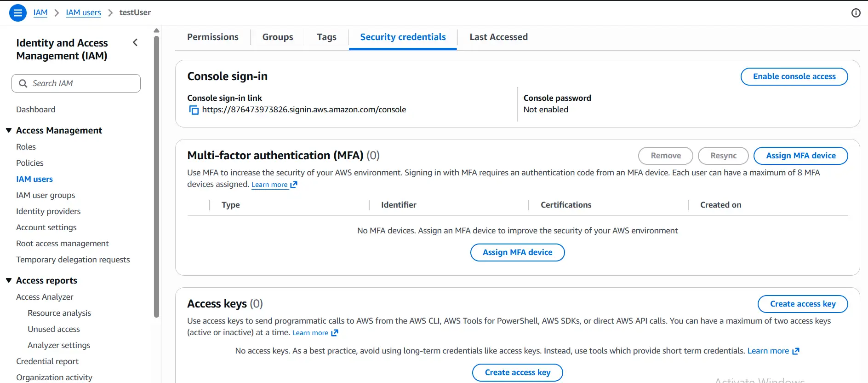Click Create access key in Access keys header
868x383 pixels.
[803, 304]
